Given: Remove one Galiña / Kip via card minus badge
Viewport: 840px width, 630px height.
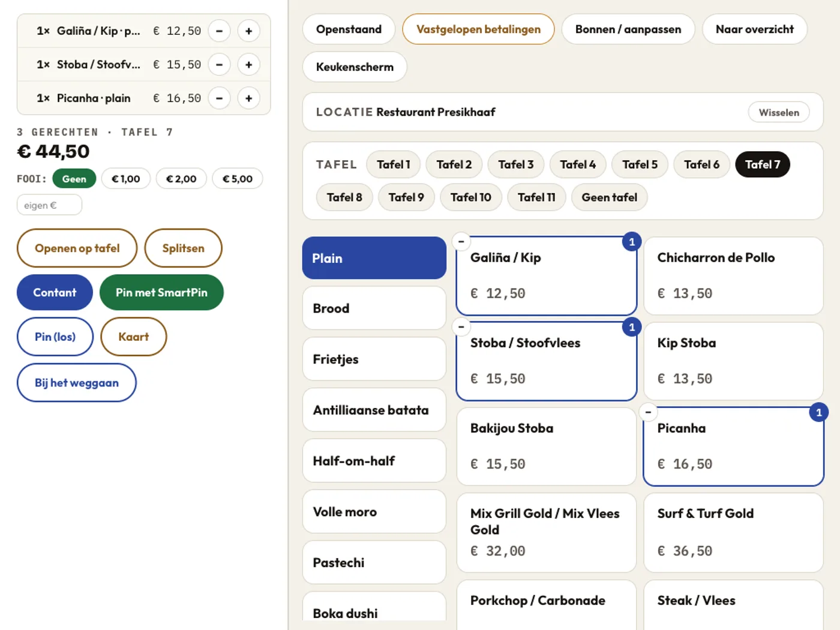Looking at the screenshot, I should (x=461, y=241).
